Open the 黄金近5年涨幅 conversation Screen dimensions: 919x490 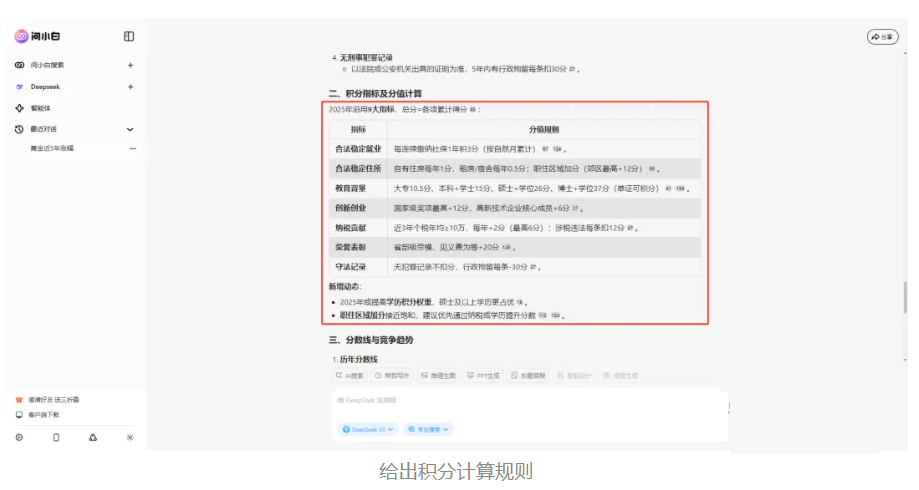pos(53,149)
